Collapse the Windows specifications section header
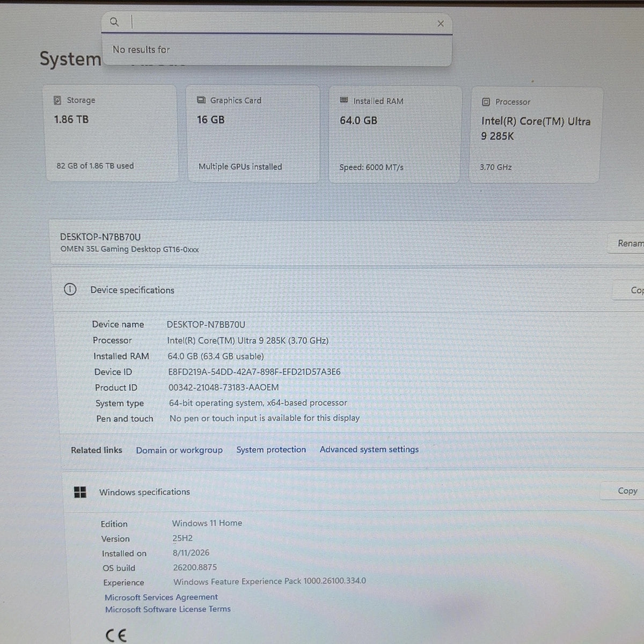644x644 pixels. click(352, 492)
